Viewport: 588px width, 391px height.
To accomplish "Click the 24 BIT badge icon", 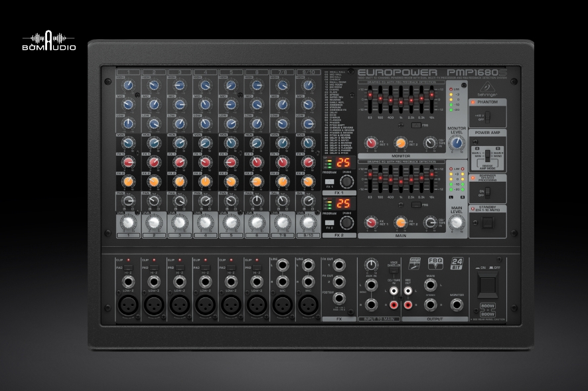I will click(x=457, y=263).
